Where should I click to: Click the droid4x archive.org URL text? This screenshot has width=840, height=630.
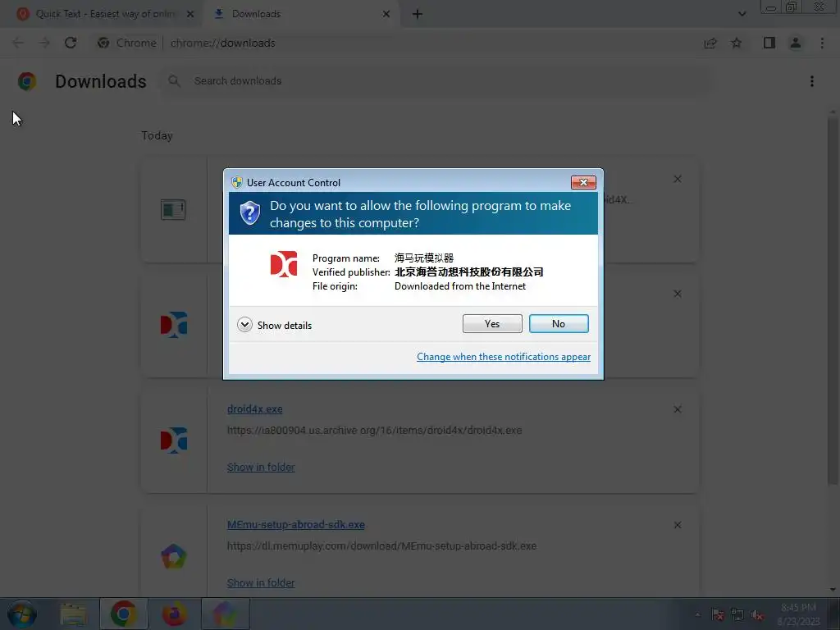[x=374, y=430]
